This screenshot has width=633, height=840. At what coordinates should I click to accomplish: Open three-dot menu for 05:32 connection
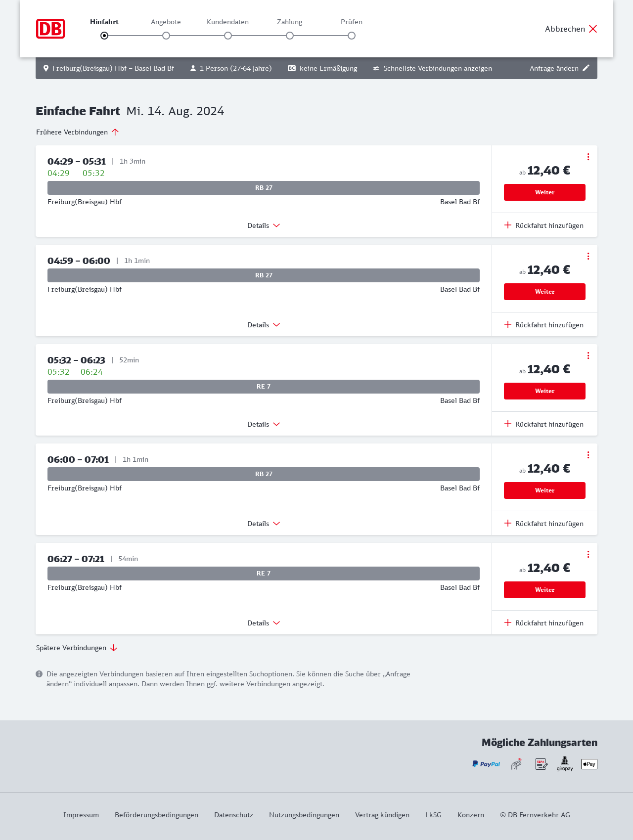(x=588, y=355)
